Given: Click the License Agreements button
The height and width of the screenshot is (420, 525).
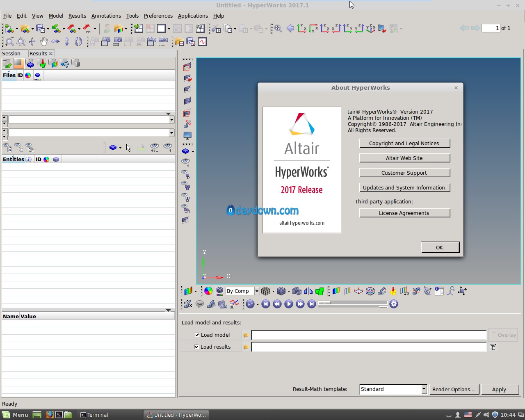Looking at the screenshot, I should [404, 213].
